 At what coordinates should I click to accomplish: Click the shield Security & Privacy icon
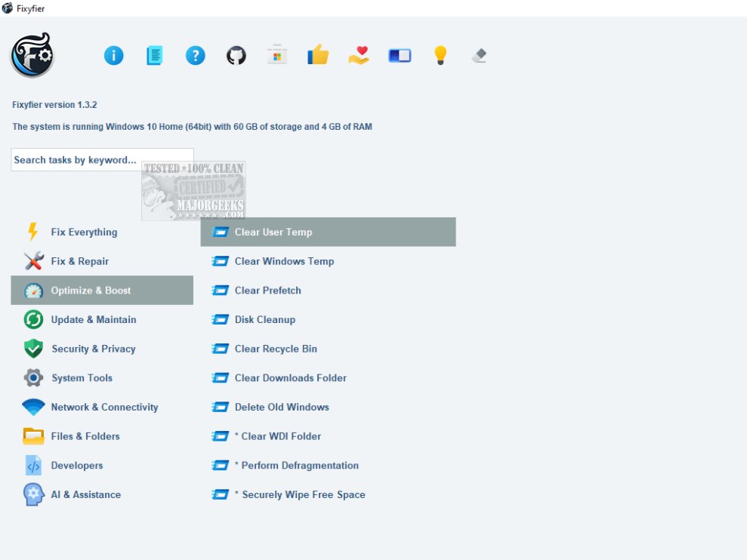coord(33,349)
